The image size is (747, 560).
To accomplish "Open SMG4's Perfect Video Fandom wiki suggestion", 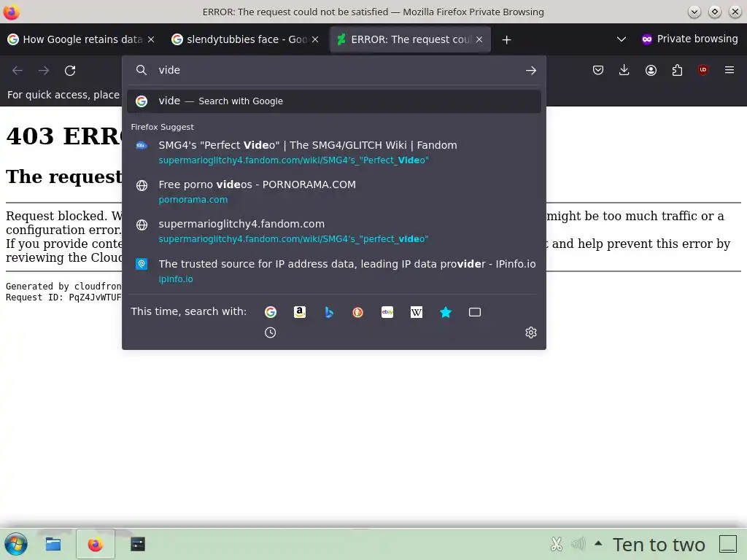I will click(334, 152).
